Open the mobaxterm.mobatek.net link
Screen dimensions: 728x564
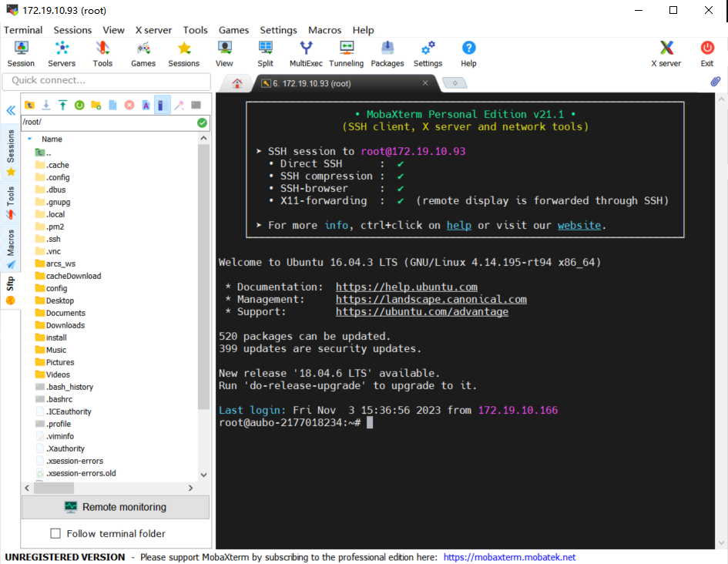[x=509, y=557]
